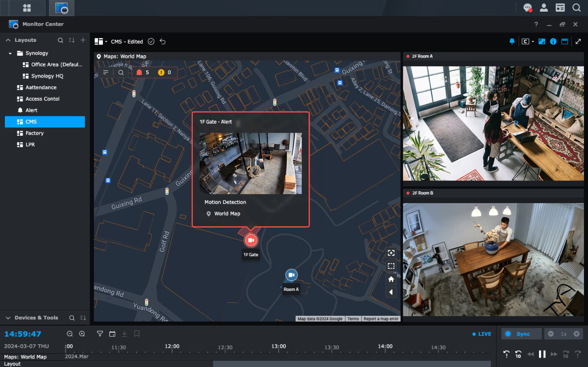Toggle the Sync playback mode
Viewport: 588px width, 367px height.
point(521,334)
